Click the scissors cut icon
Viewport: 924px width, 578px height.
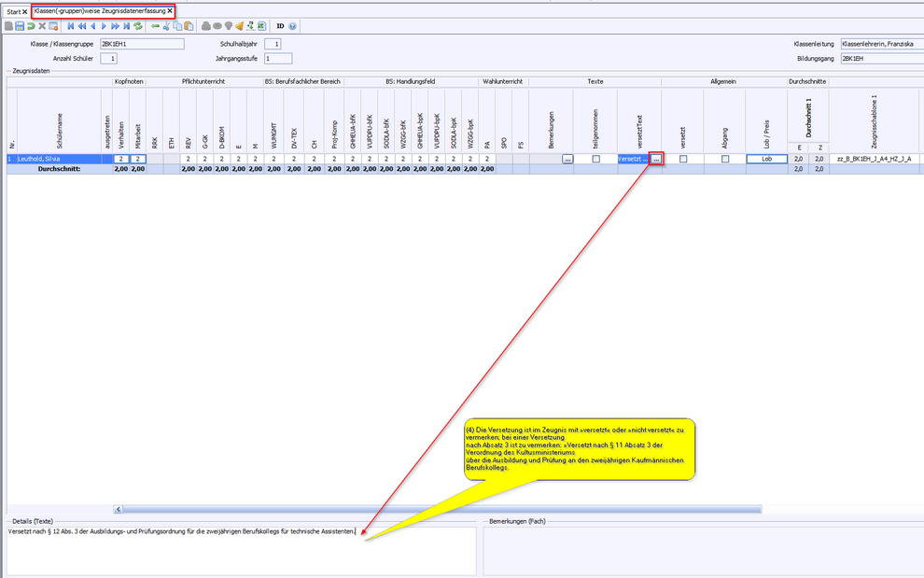tap(166, 26)
